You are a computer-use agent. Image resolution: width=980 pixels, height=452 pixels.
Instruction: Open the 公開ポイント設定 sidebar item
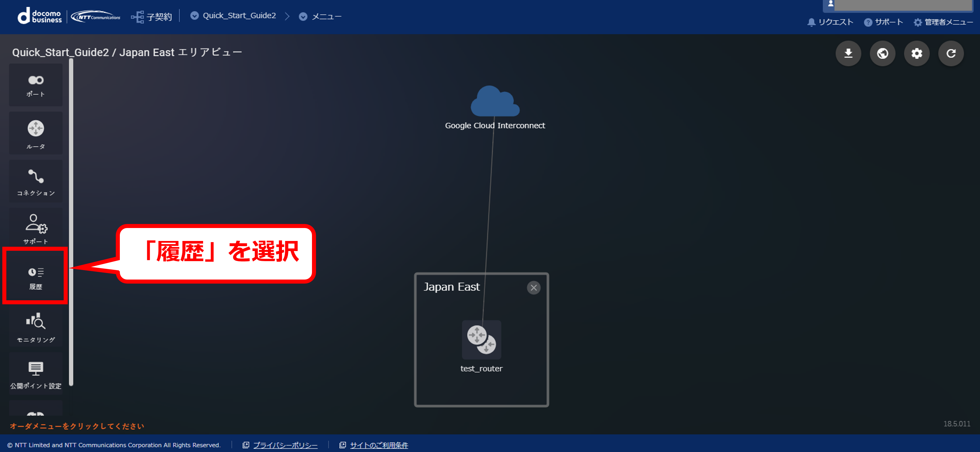[36, 374]
